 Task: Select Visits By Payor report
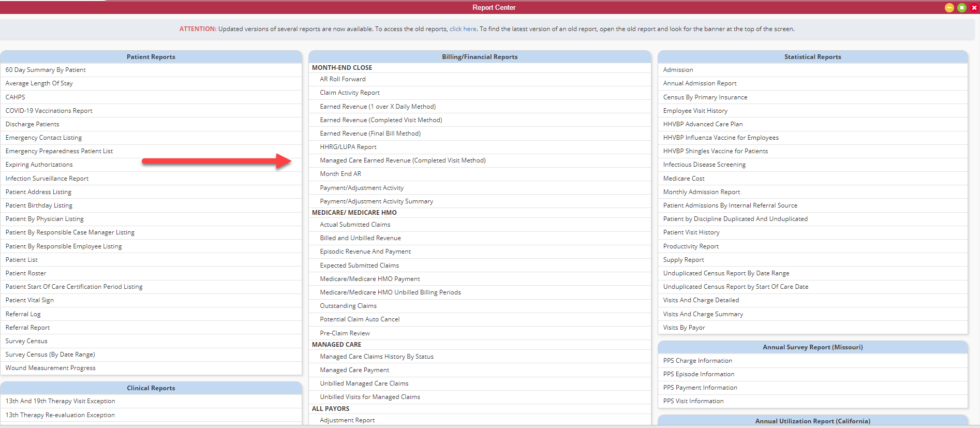coord(684,328)
